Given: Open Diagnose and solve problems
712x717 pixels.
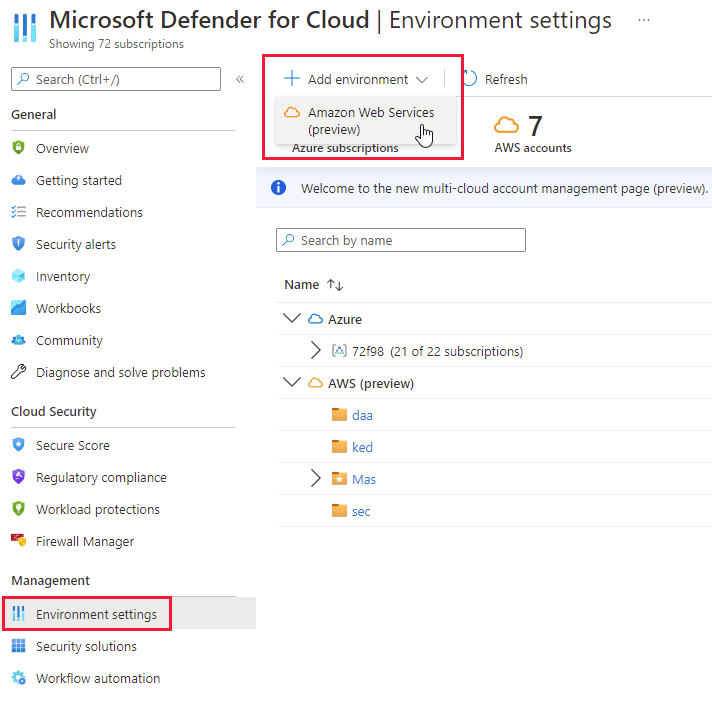Looking at the screenshot, I should [121, 372].
